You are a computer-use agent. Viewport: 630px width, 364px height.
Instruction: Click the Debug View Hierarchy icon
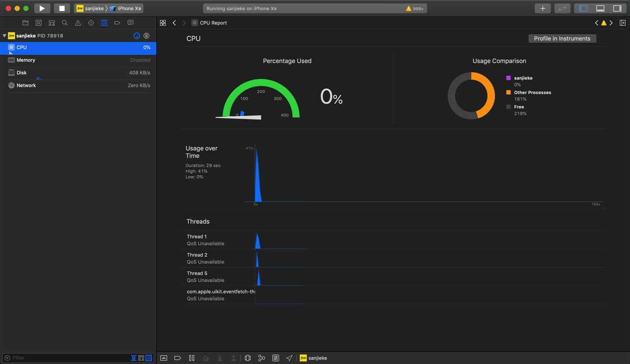tap(248, 358)
